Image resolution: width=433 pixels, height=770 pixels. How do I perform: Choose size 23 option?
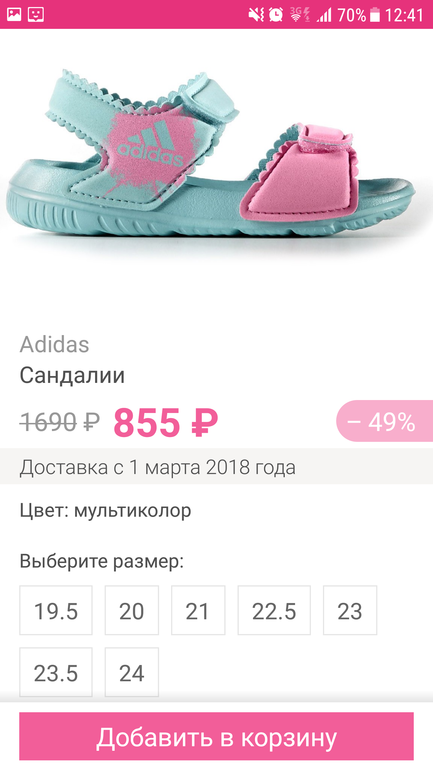(350, 610)
